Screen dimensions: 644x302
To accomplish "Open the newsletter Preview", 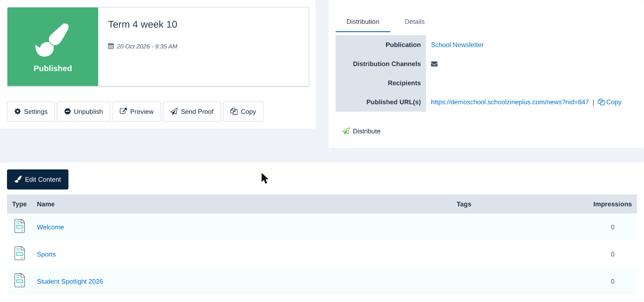I will (136, 112).
